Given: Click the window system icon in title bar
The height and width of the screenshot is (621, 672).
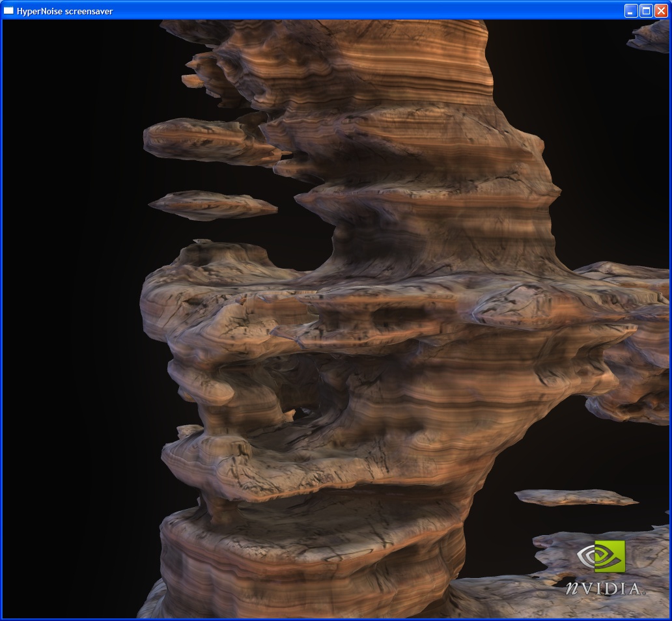Looking at the screenshot, I should tap(8, 10).
